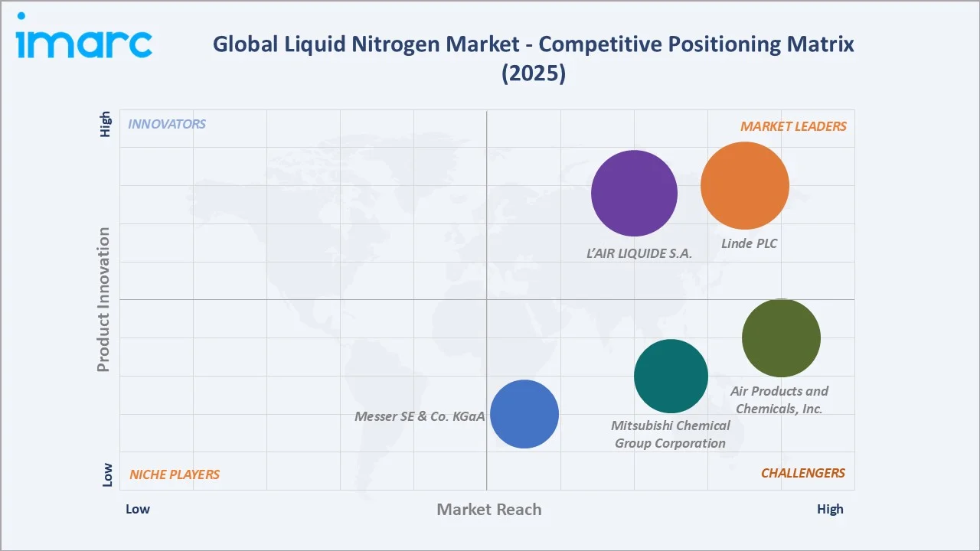Click the 'High' label on horizontal axis

[x=830, y=509]
